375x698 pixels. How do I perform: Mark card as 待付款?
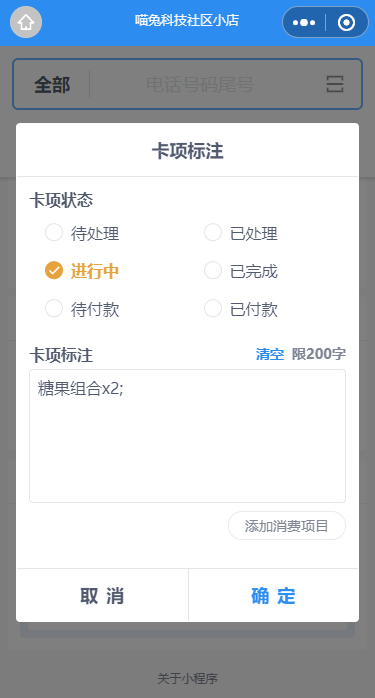click(x=82, y=309)
